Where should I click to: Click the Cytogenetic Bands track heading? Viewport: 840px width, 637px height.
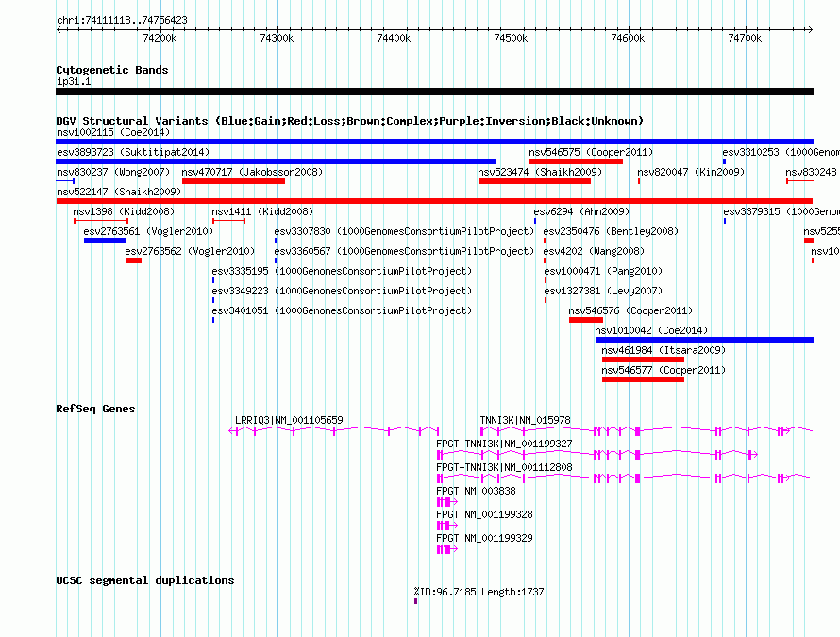click(112, 70)
